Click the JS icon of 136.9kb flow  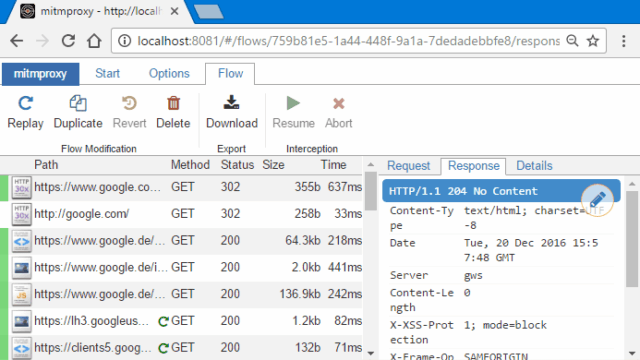21,294
